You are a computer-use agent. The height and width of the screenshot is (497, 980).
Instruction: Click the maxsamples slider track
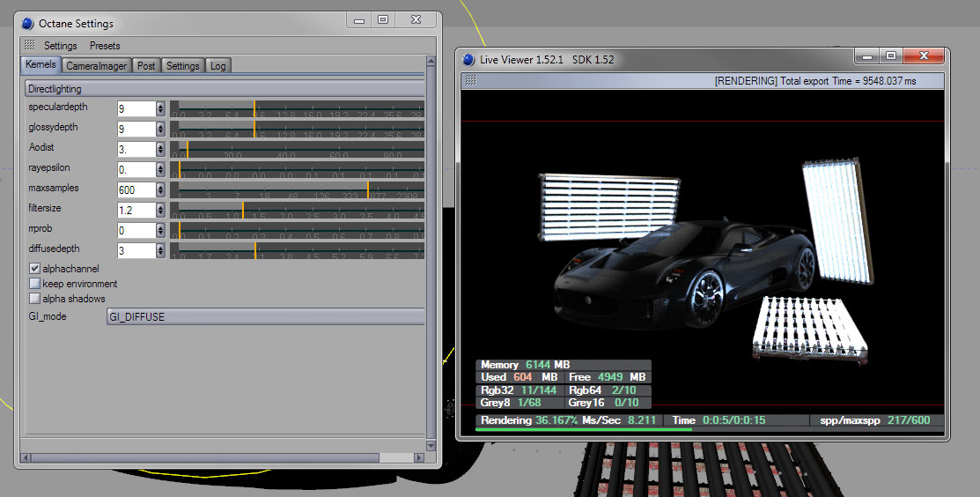(298, 189)
